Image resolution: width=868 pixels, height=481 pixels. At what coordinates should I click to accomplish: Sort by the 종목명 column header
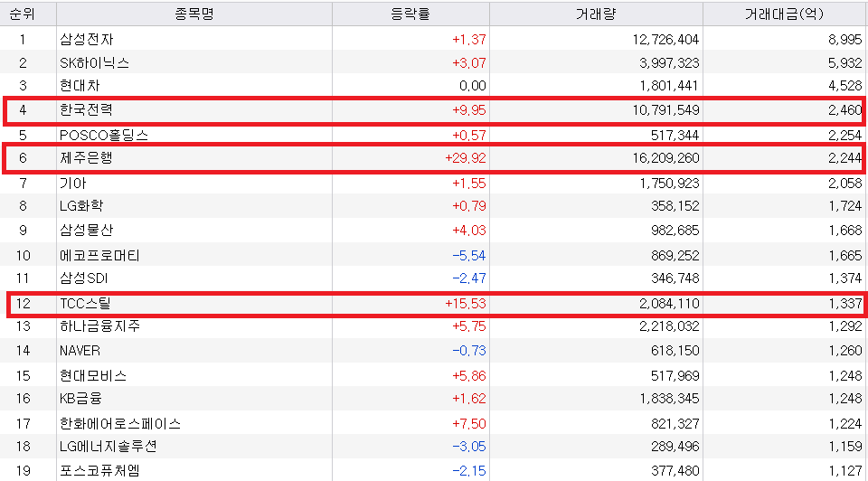pos(194,14)
